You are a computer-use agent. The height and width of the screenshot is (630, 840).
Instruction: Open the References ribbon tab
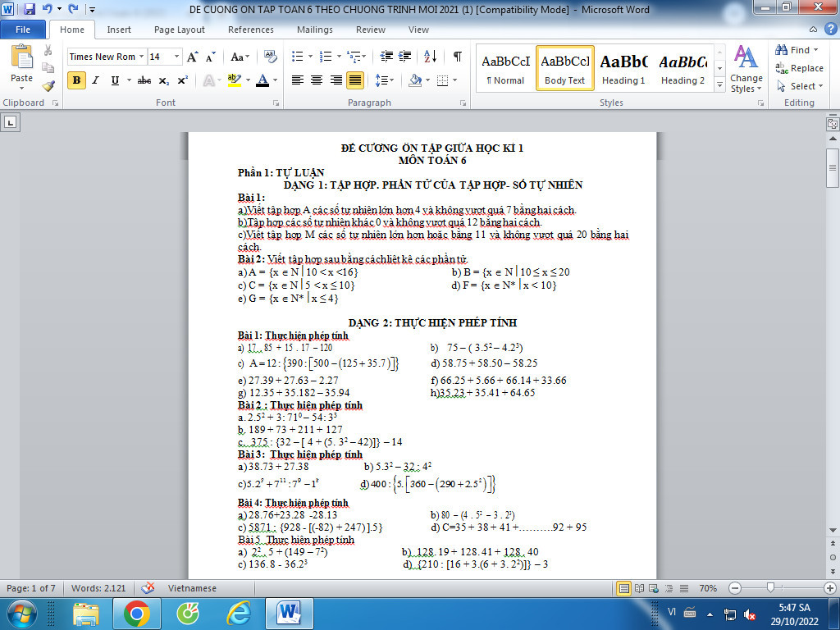251,30
